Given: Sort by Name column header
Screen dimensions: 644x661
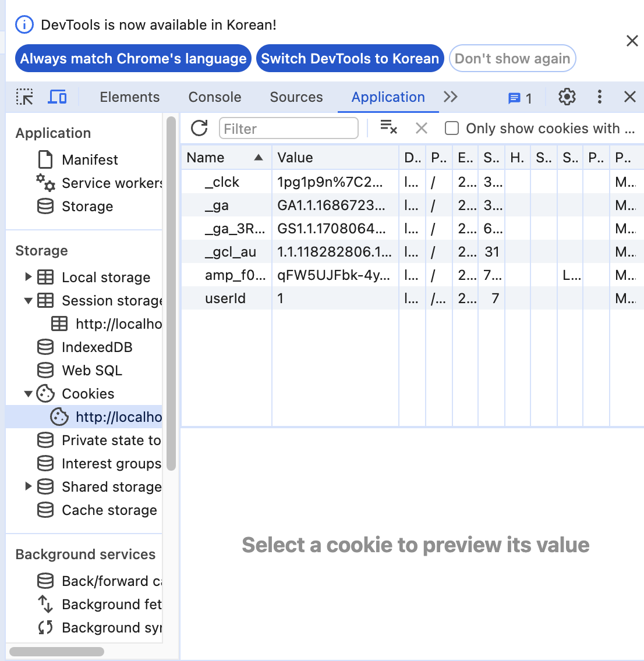Looking at the screenshot, I should point(227,157).
